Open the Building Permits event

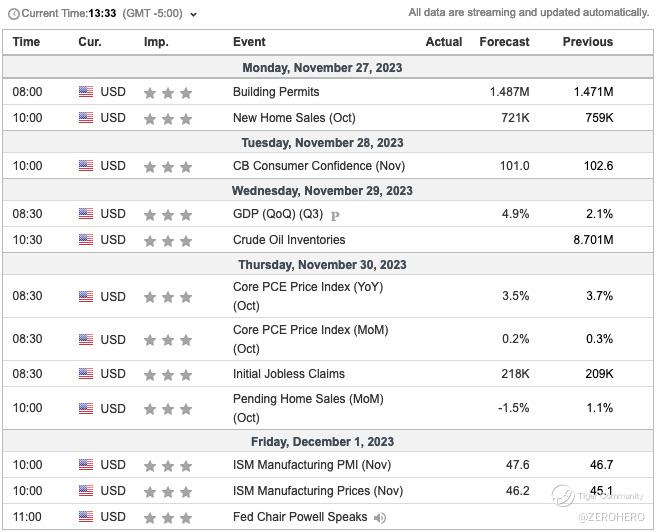click(x=276, y=92)
